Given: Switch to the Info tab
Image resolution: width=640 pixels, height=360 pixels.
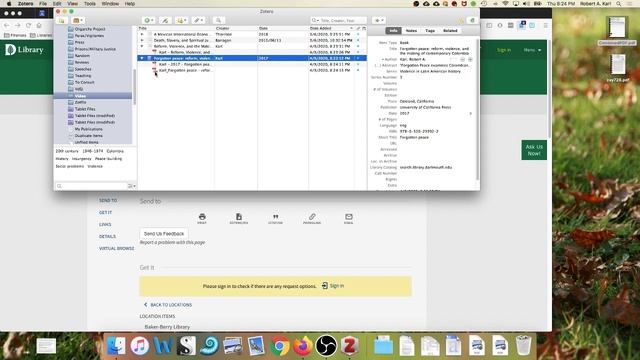Looking at the screenshot, I should pos(393,31).
